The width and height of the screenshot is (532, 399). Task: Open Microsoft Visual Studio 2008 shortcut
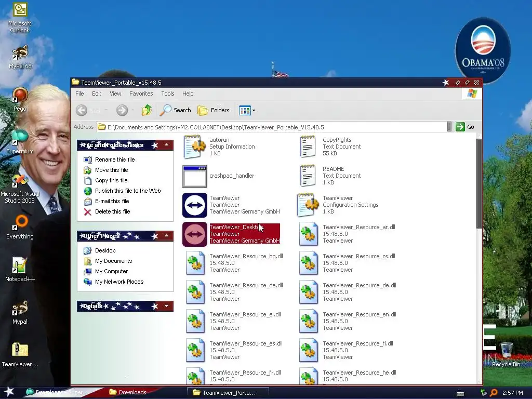[20, 189]
